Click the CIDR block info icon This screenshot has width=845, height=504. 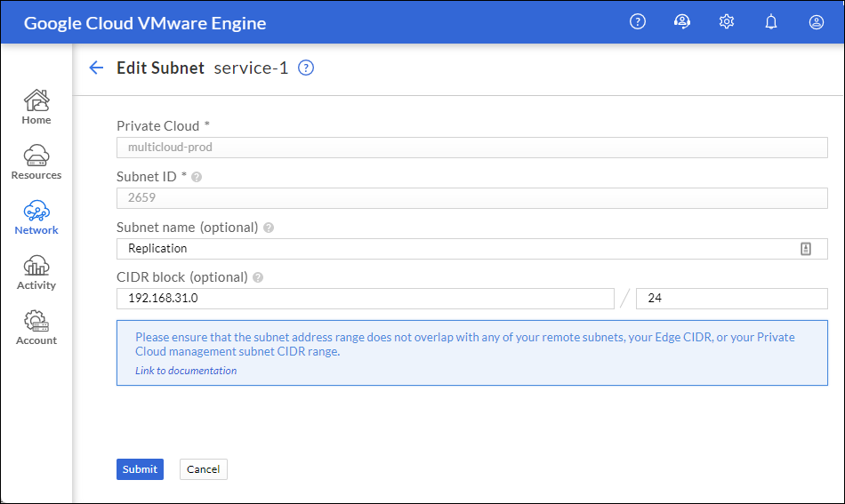pyautogui.click(x=258, y=277)
